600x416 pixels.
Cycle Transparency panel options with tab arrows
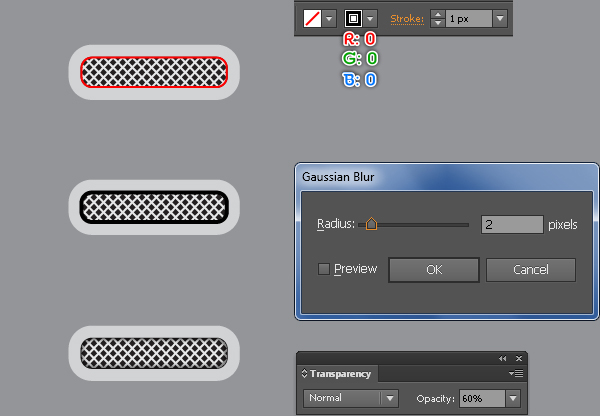coord(305,373)
